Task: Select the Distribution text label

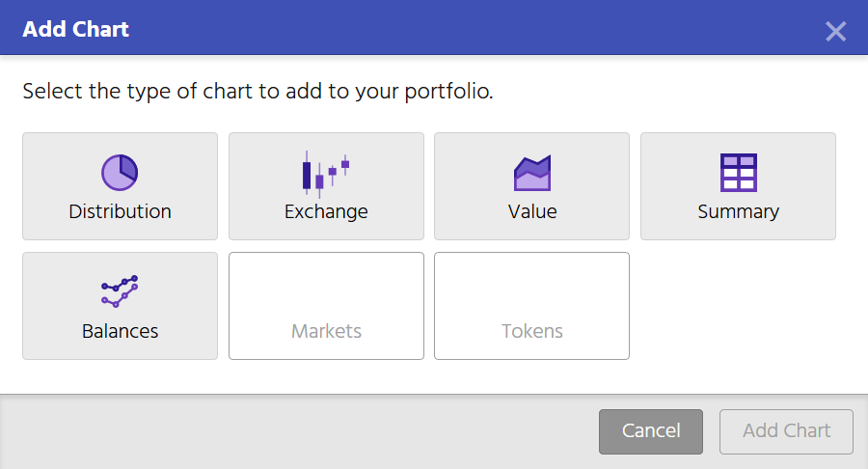Action: (x=120, y=211)
